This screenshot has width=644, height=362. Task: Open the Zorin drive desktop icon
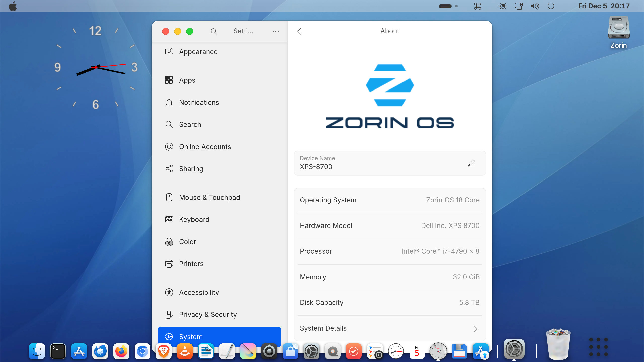pos(618,28)
